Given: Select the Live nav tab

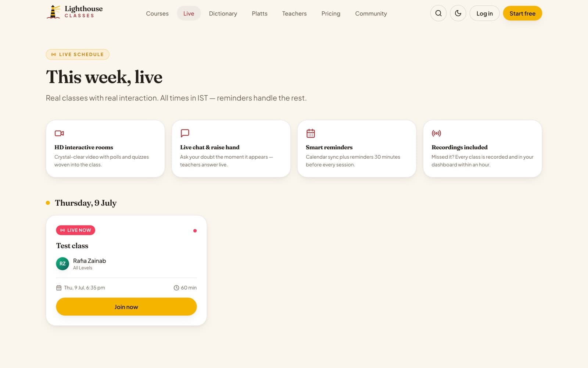Looking at the screenshot, I should click(x=189, y=14).
